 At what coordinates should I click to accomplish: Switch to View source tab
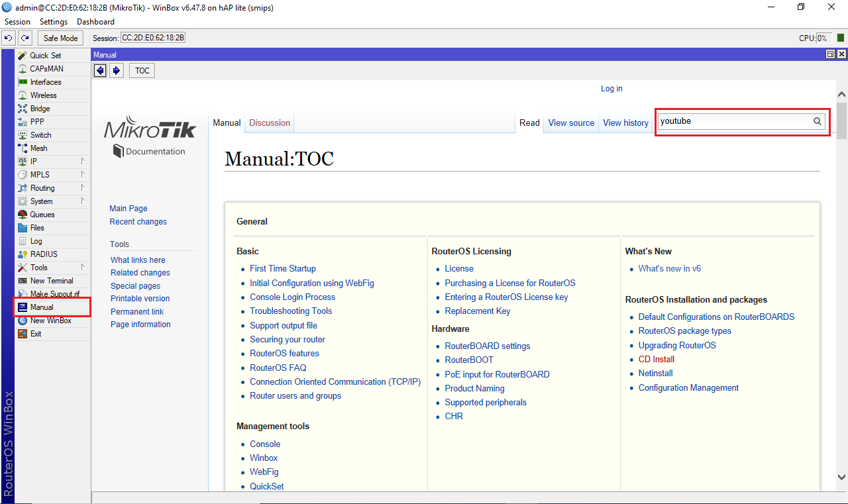tap(571, 123)
